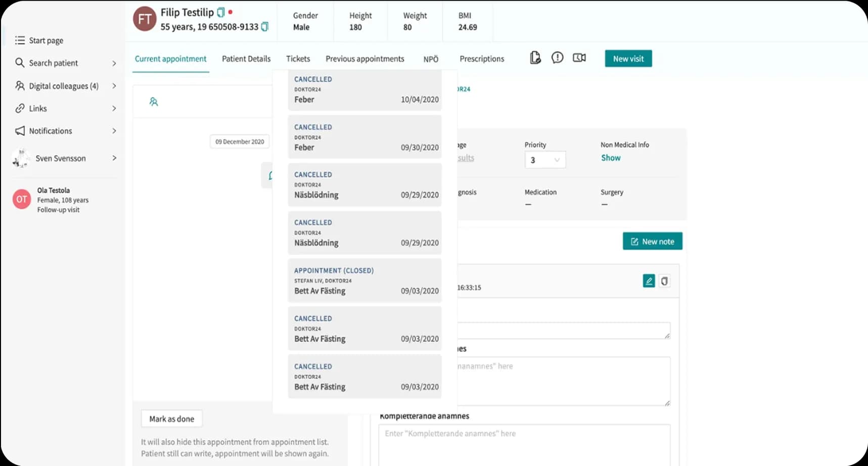Click the Notifications megaphone icon

tap(20, 131)
